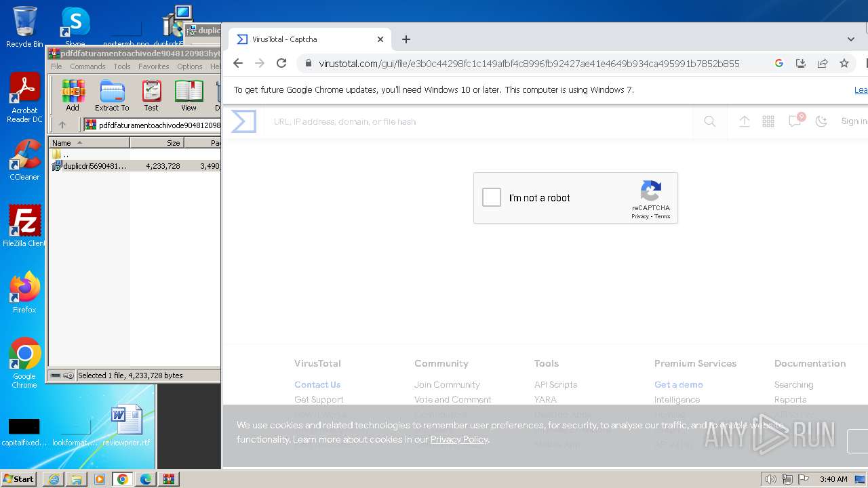868x488 pixels.
Task: Click WinRAR Extract To toolbar button
Action: (112, 96)
